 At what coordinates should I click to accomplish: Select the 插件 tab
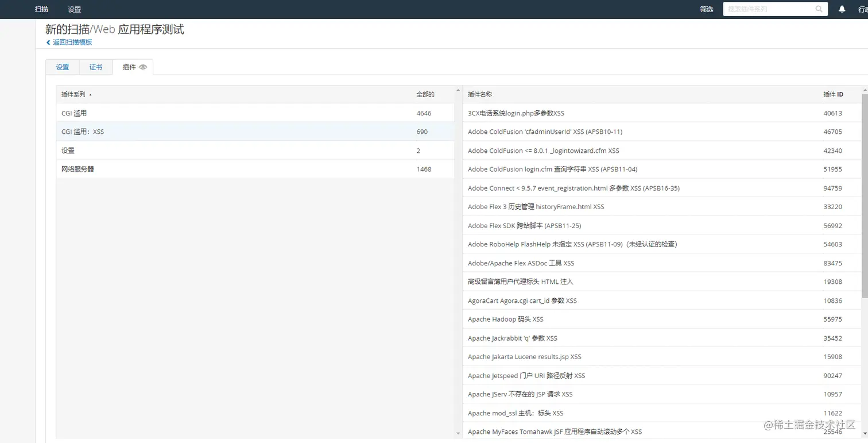coord(133,67)
